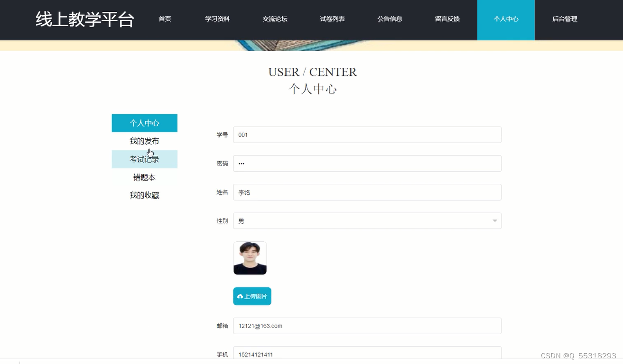Select the 邮箱 email input field

click(x=366, y=326)
